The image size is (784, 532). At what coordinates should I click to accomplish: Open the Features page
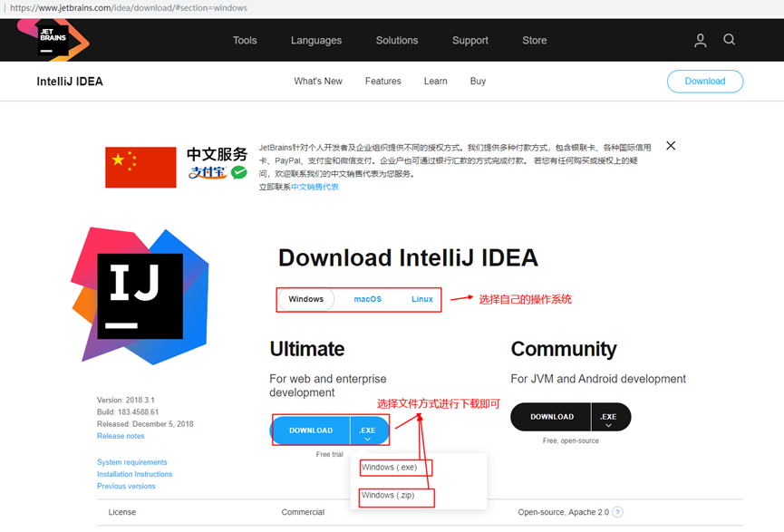[x=383, y=81]
